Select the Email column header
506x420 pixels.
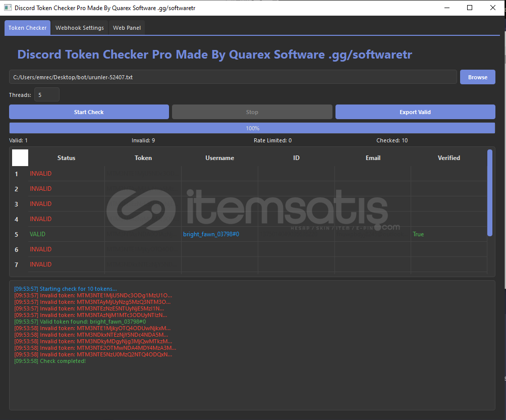tap(373, 158)
